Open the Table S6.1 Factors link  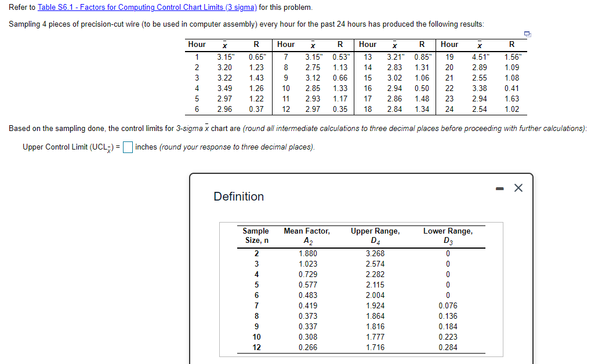(147, 8)
